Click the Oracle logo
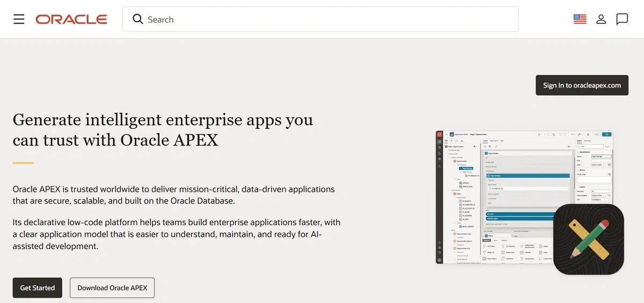 point(71,19)
